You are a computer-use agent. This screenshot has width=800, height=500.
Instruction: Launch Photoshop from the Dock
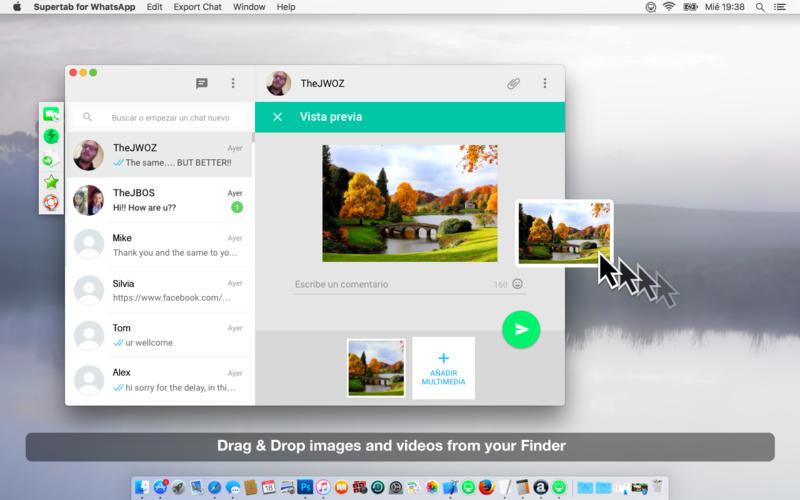point(305,487)
